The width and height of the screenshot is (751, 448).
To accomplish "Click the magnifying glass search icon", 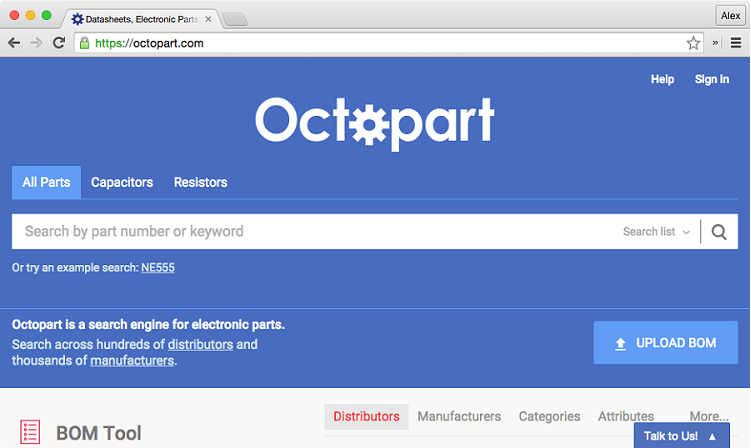I will tap(719, 232).
